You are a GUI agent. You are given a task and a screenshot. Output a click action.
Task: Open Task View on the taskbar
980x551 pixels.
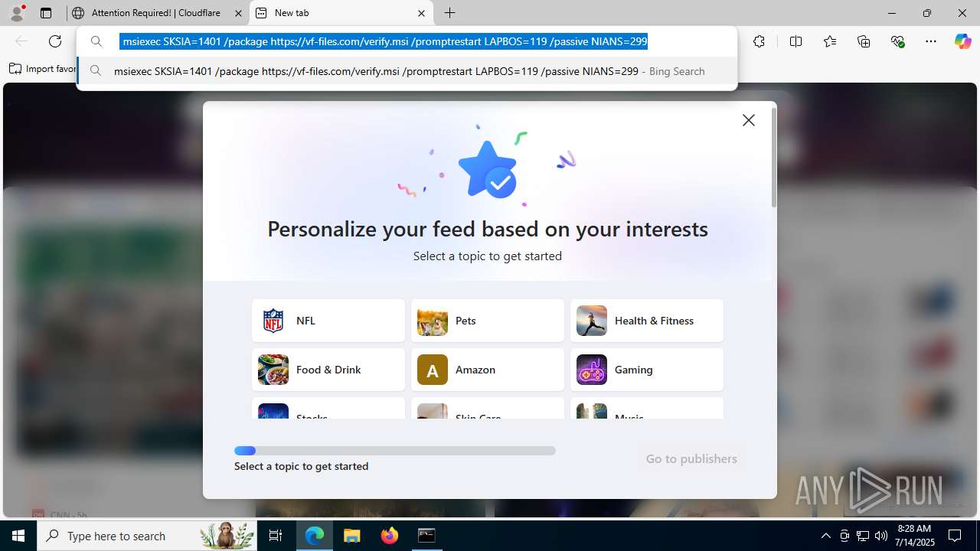(276, 536)
